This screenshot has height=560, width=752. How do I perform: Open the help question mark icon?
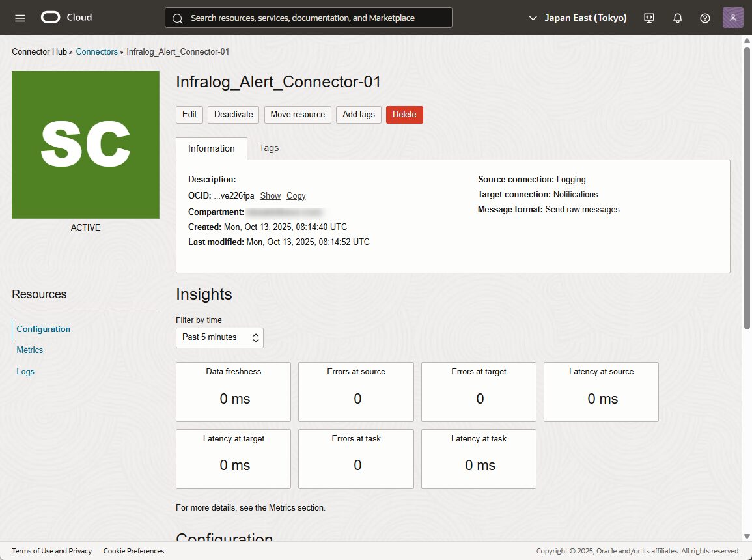pos(704,18)
